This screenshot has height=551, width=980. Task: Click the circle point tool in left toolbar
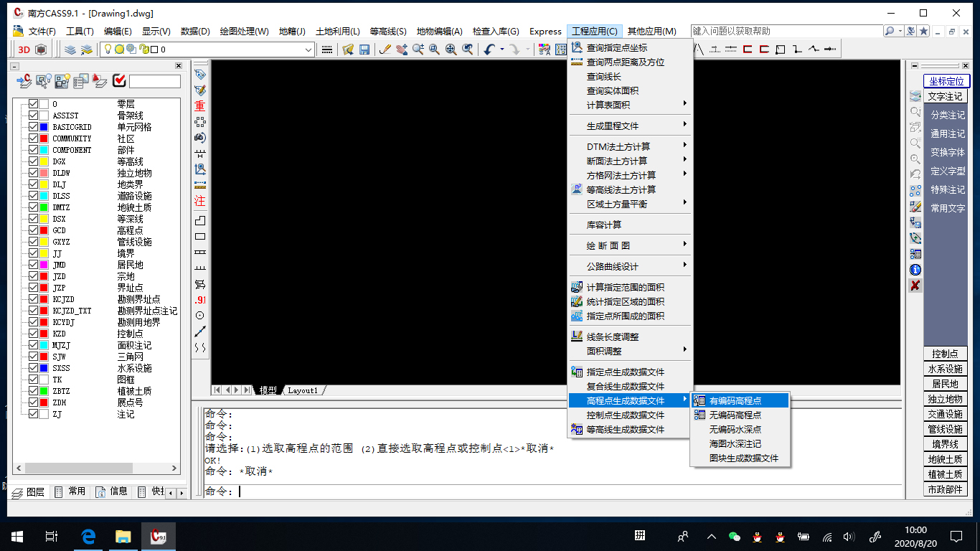click(x=200, y=315)
